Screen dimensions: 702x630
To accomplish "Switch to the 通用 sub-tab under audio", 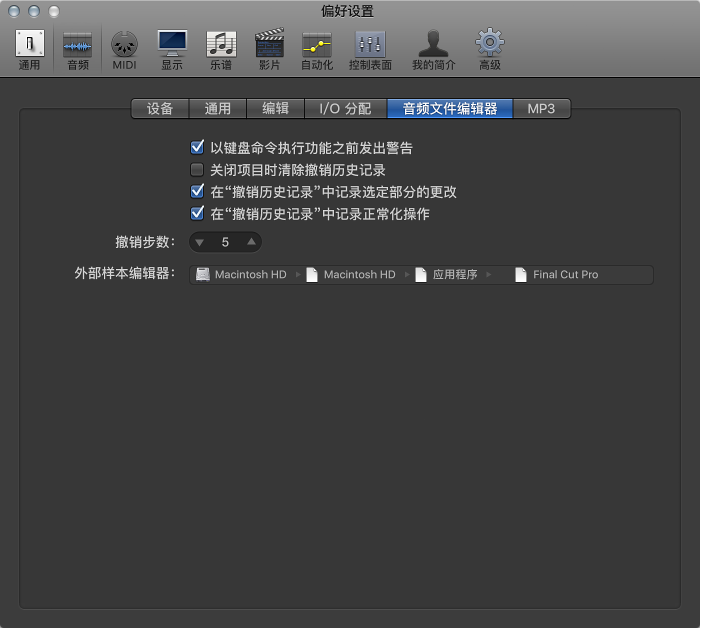I will click(218, 109).
